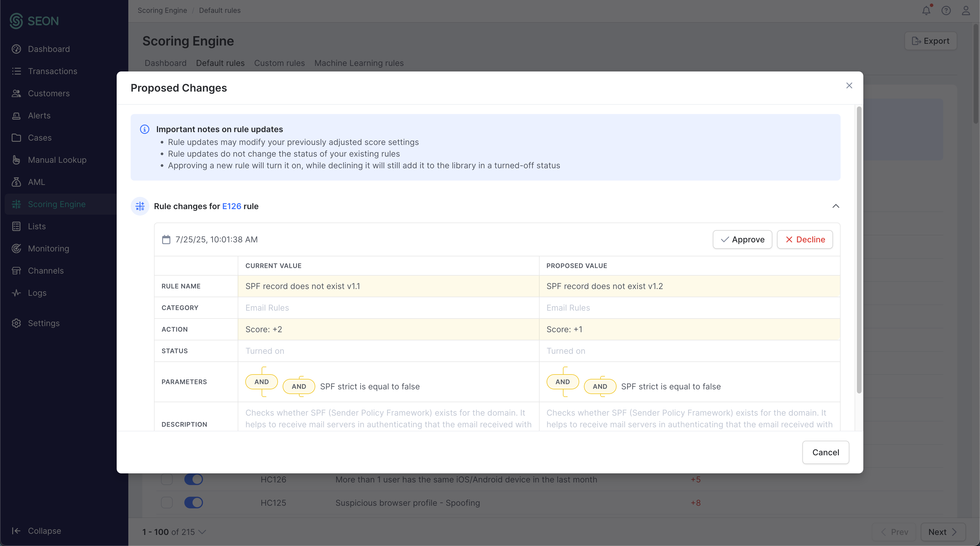Click current value inner AND operator

[299, 386]
